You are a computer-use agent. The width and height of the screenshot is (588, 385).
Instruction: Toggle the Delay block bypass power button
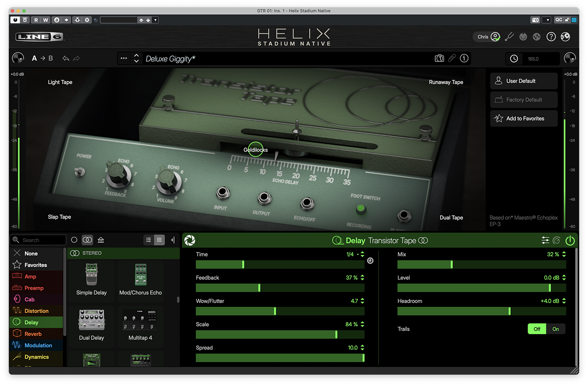point(570,241)
